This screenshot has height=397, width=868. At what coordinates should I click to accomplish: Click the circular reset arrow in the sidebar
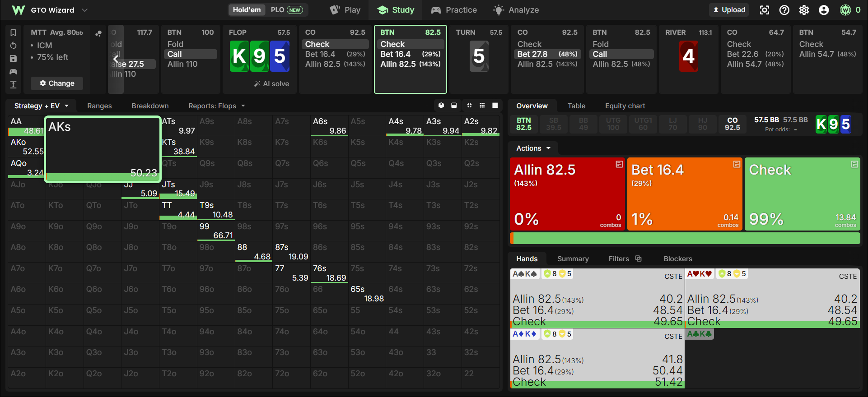click(14, 46)
